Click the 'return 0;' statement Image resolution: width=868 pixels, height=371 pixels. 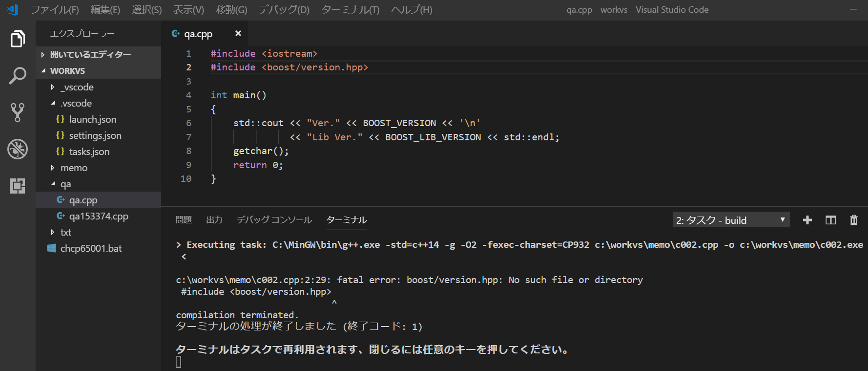(x=258, y=165)
